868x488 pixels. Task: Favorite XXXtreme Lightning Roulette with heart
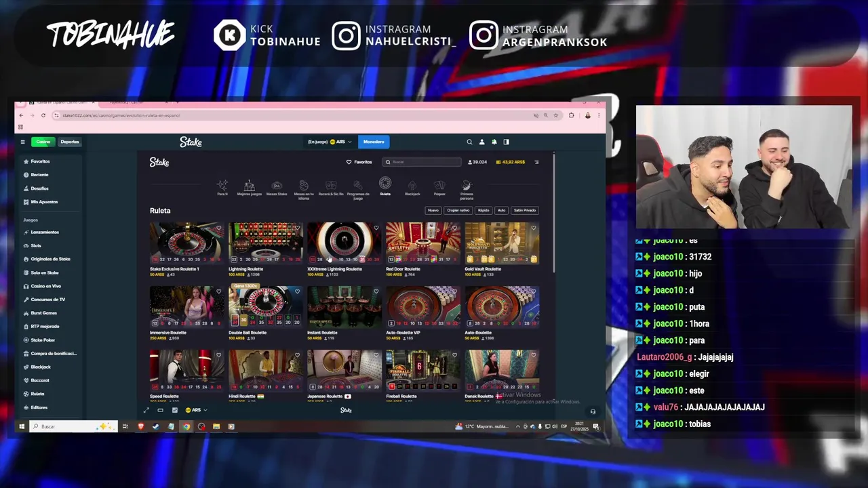pyautogui.click(x=376, y=228)
